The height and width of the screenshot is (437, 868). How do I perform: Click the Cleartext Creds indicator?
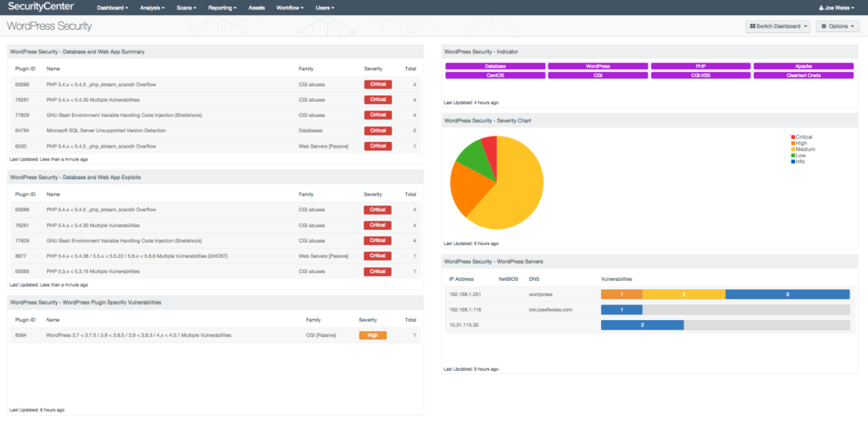(804, 76)
